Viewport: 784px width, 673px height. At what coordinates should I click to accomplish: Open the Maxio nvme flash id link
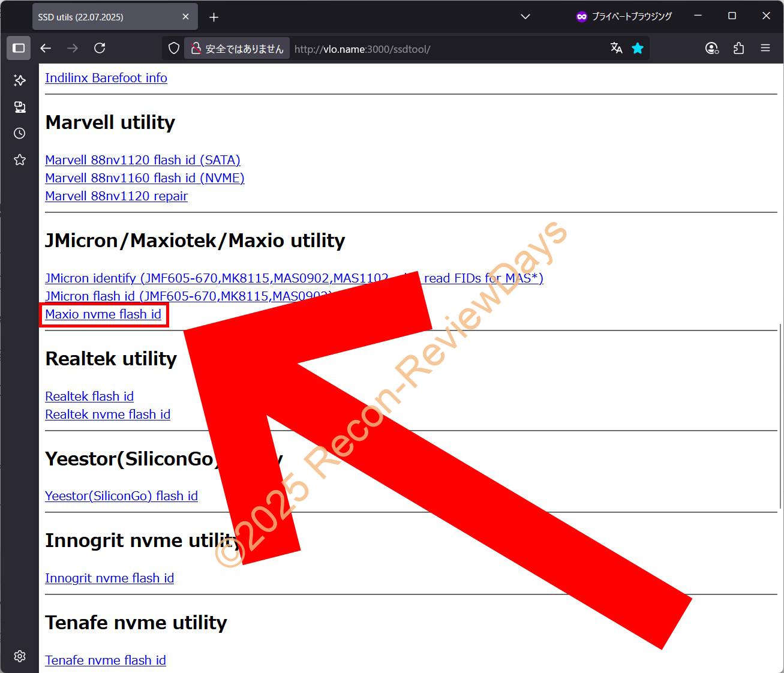point(103,314)
